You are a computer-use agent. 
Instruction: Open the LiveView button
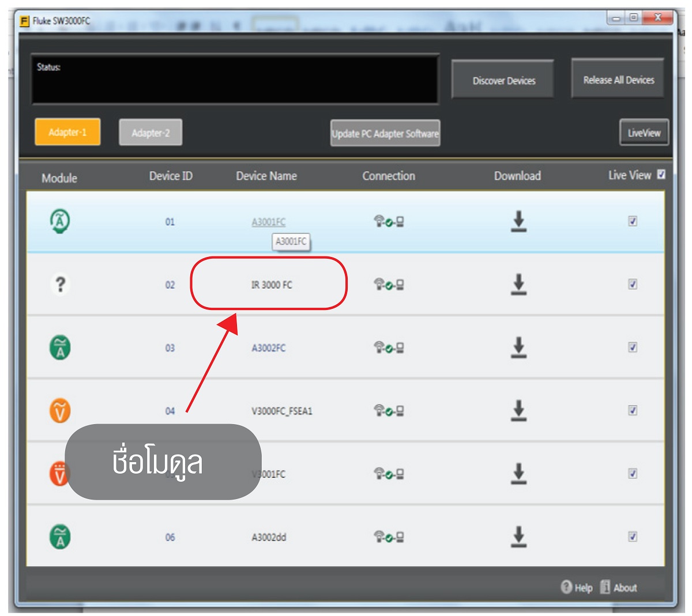pyautogui.click(x=644, y=133)
